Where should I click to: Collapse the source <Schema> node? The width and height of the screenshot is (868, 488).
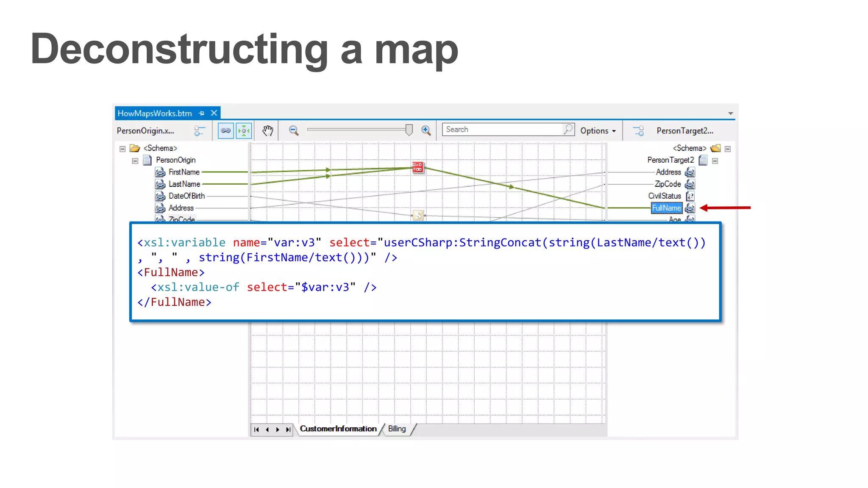click(x=122, y=149)
